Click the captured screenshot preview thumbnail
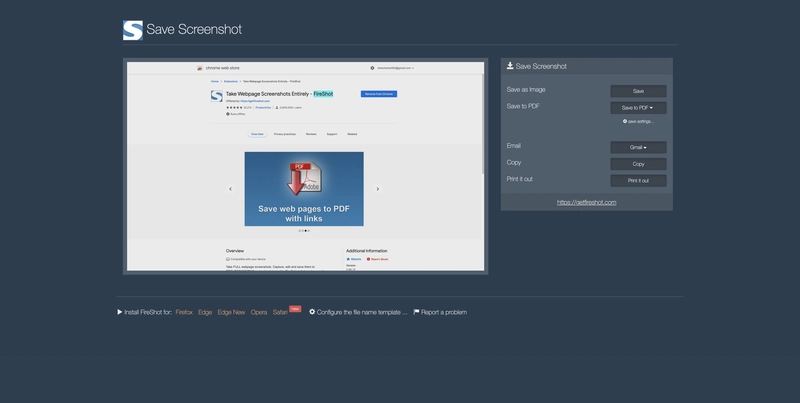The width and height of the screenshot is (800, 403). tap(306, 166)
